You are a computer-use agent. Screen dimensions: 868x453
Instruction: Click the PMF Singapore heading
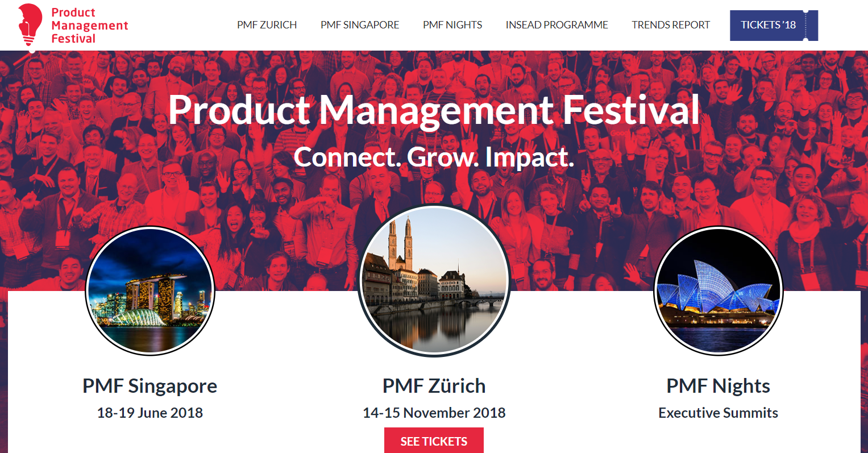click(x=150, y=386)
